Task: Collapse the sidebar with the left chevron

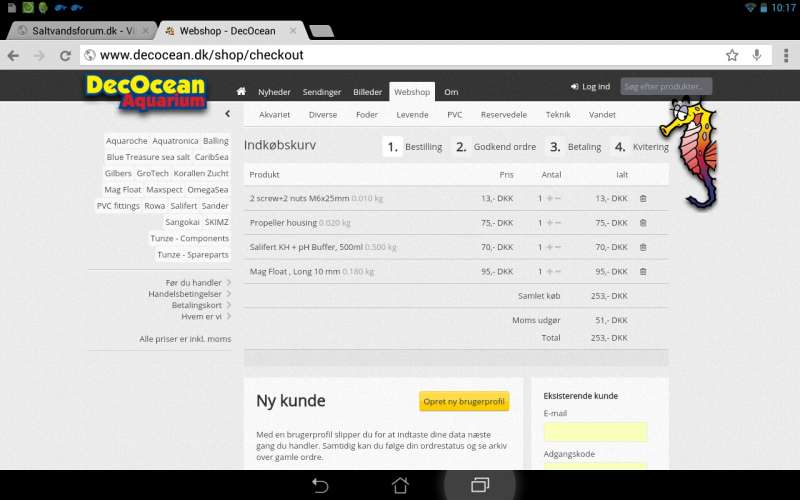Action: point(227,115)
